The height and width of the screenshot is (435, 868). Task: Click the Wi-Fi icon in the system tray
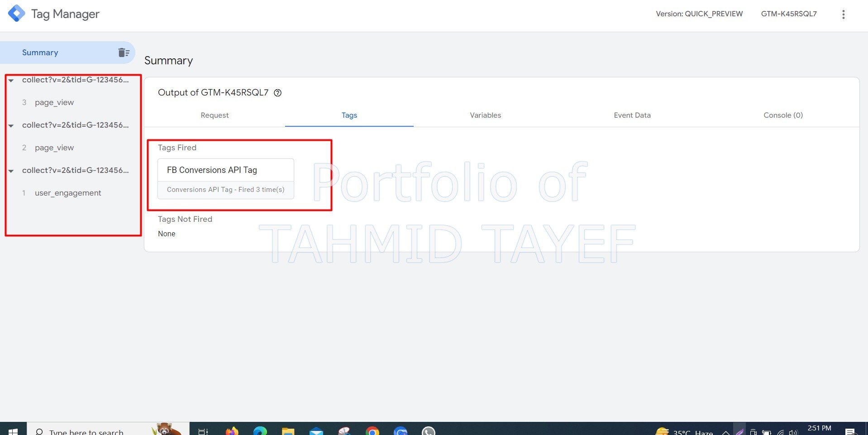(x=780, y=430)
